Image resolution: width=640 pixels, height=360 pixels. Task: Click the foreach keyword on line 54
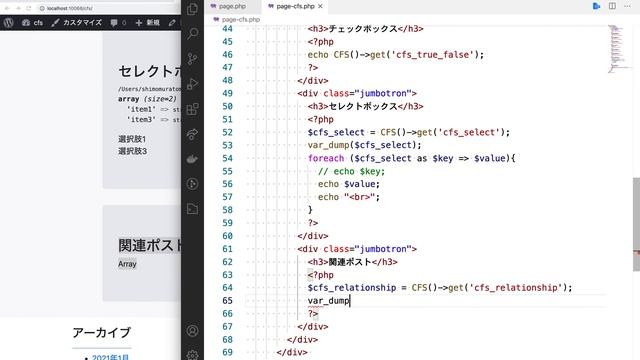[326, 158]
